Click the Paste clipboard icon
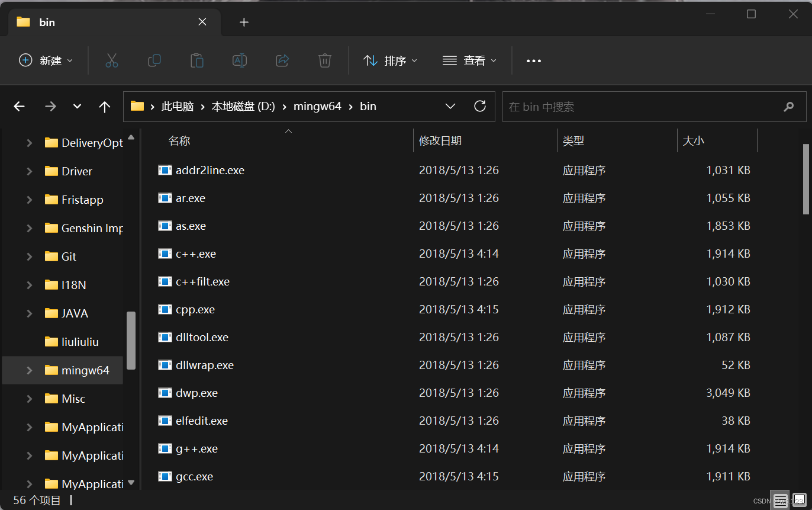 coord(197,60)
